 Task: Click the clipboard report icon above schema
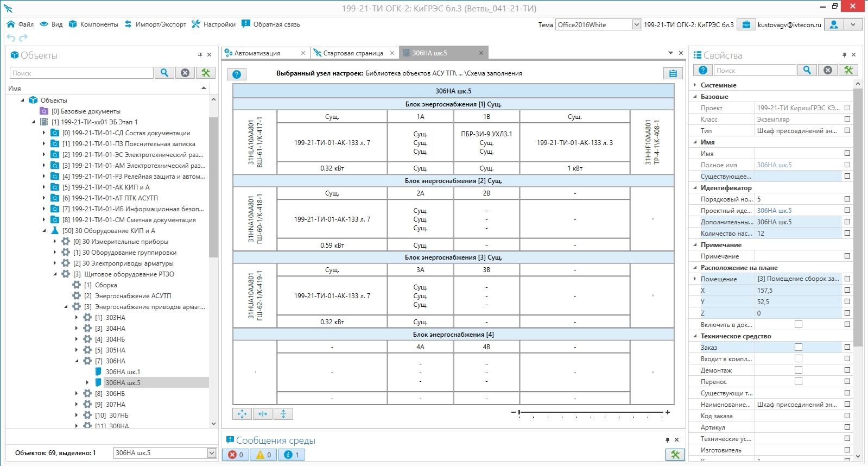click(673, 74)
